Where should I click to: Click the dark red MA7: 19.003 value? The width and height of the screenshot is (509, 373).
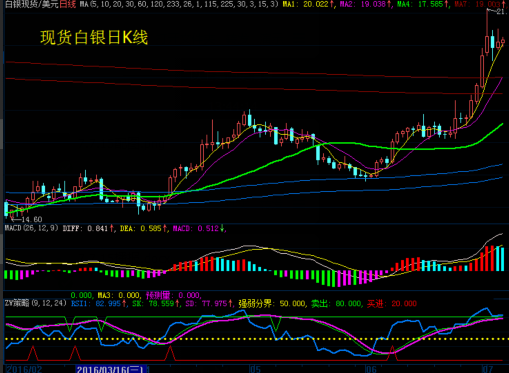point(479,4)
